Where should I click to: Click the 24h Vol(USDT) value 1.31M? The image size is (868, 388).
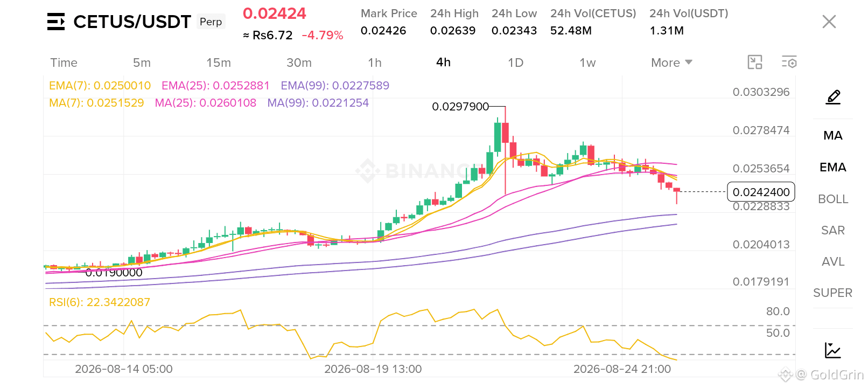pyautogui.click(x=667, y=31)
